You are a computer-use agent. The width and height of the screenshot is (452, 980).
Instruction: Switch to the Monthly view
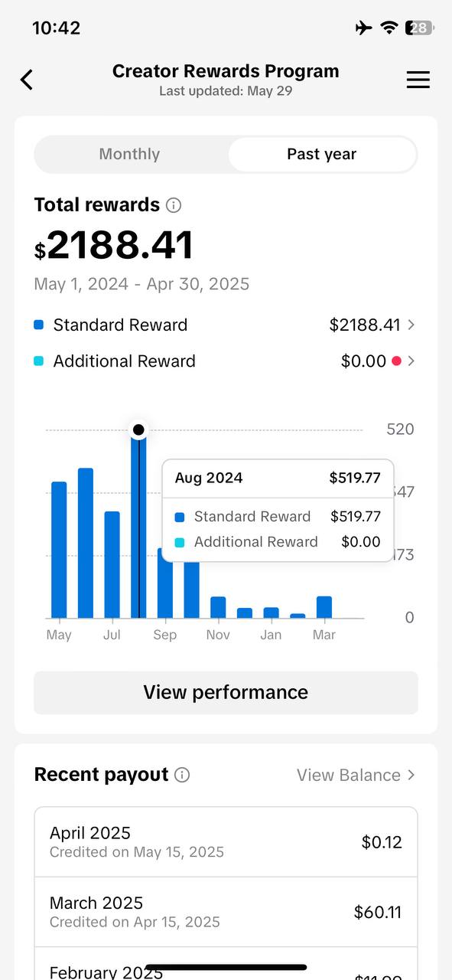tap(129, 154)
